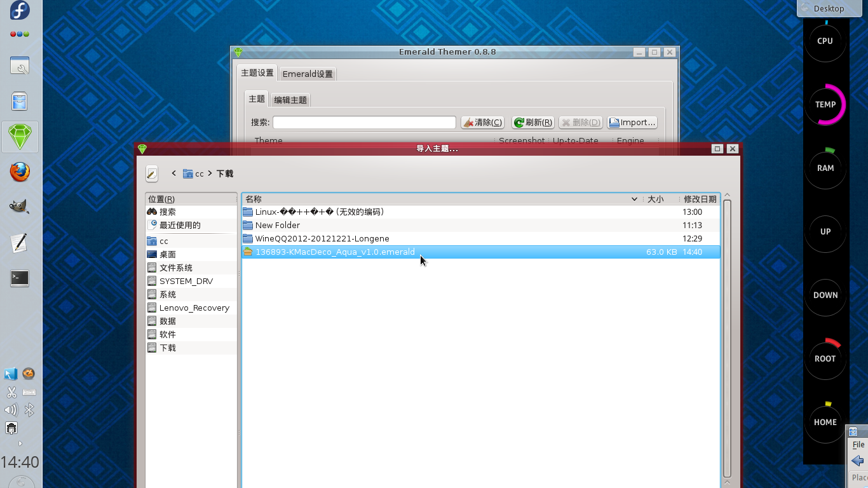The height and width of the screenshot is (488, 868).
Task: Click the panel clock showing 14:40
Action: pos(20,463)
